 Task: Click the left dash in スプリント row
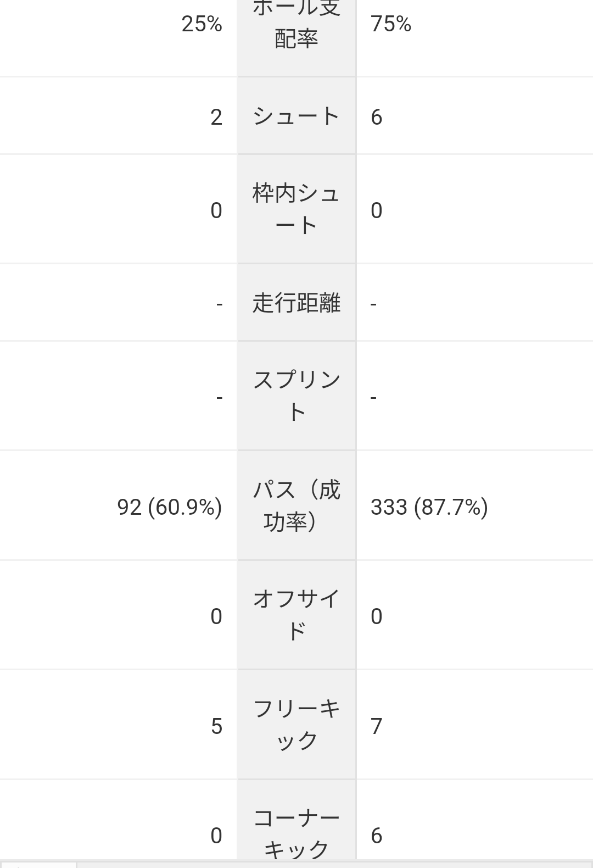(219, 397)
